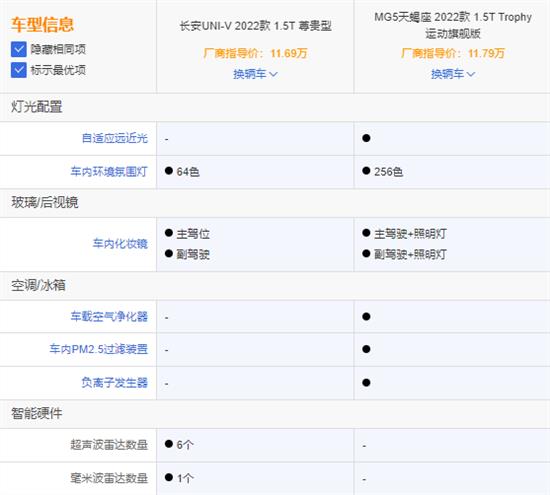The height and width of the screenshot is (495, 550).
Task: Click the MG5 dot in 车载空气净化器 row
Action: click(x=366, y=316)
